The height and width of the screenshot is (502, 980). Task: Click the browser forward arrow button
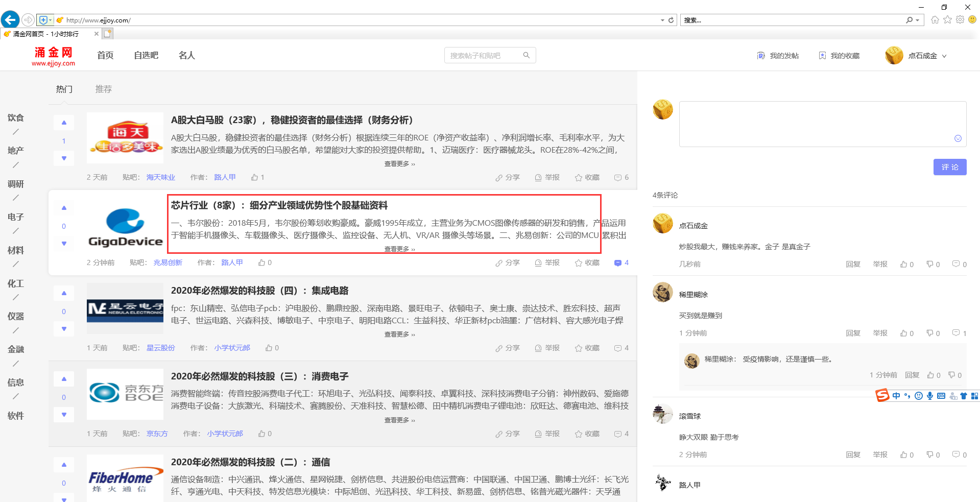[x=28, y=20]
